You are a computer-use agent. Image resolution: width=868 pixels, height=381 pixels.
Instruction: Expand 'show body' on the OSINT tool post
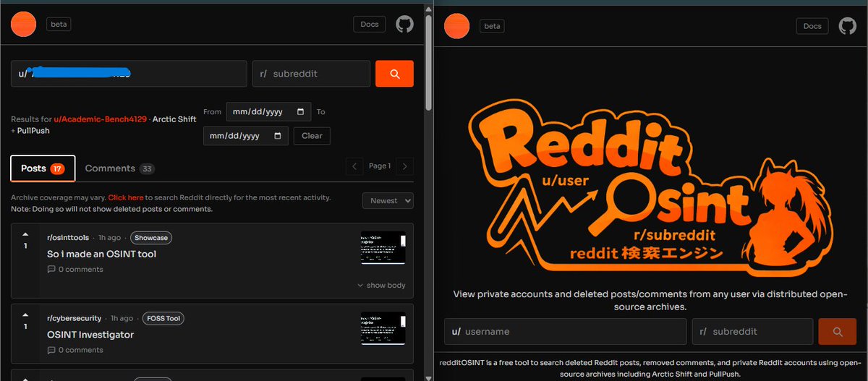pyautogui.click(x=381, y=285)
